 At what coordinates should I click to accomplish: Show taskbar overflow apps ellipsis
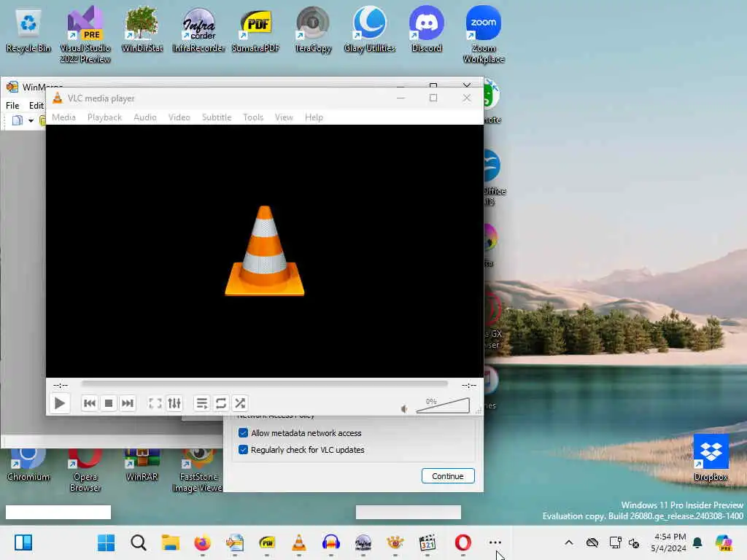tap(495, 542)
